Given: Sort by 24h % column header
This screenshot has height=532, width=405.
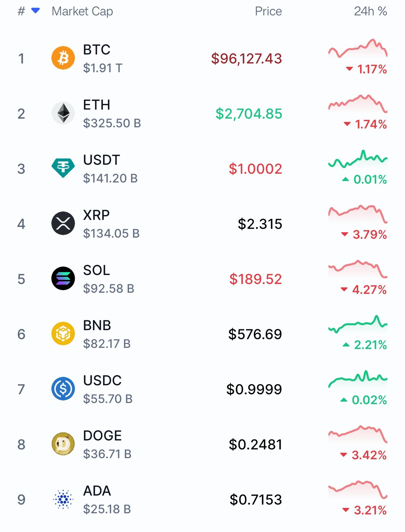Looking at the screenshot, I should pos(371,11).
